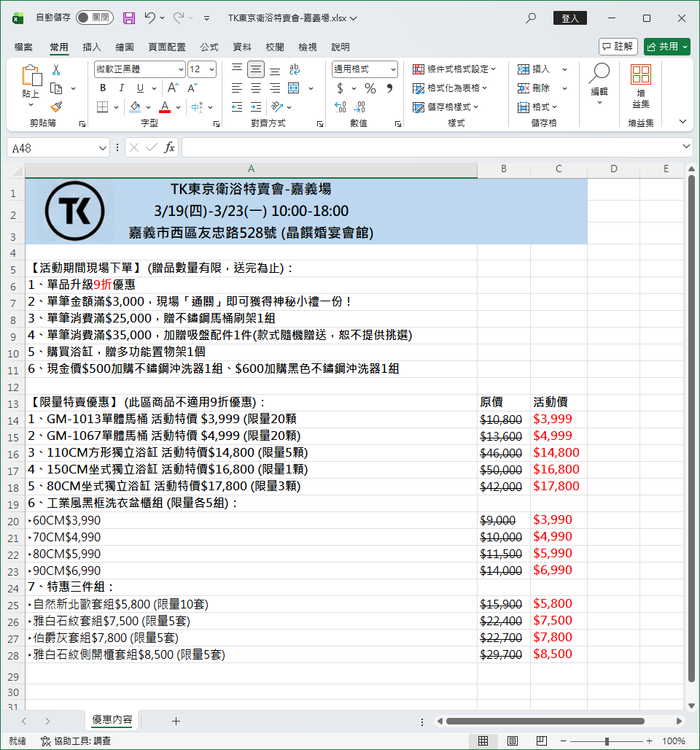Select the Cut scissors icon
Image resolution: width=700 pixels, height=750 pixels.
click(x=56, y=70)
